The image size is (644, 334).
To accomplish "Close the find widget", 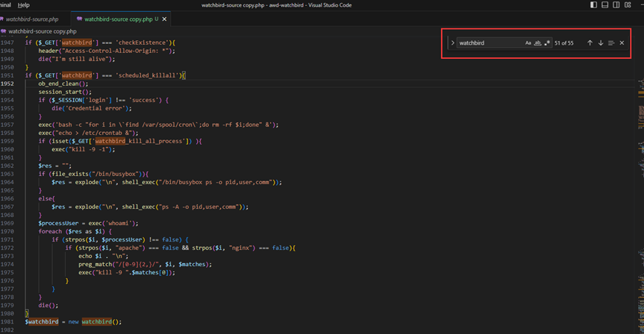I will click(x=622, y=43).
